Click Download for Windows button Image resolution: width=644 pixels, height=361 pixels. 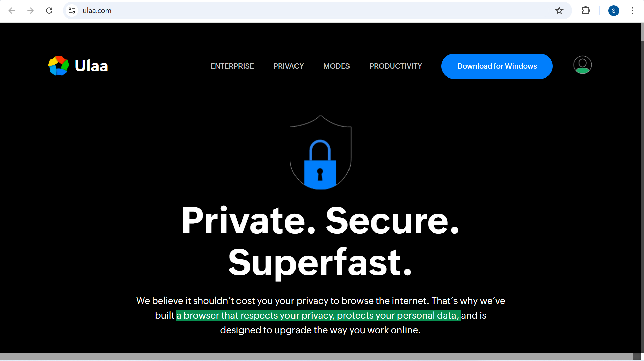(497, 66)
